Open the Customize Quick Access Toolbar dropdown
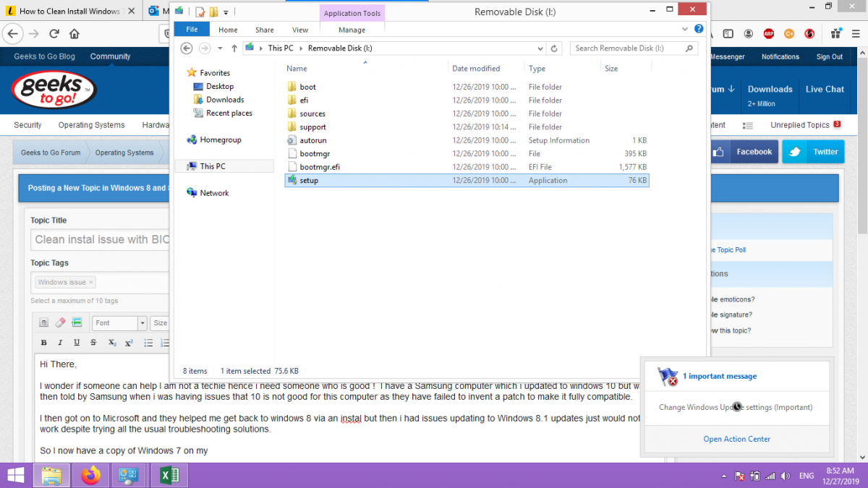This screenshot has width=868, height=488. click(x=226, y=12)
